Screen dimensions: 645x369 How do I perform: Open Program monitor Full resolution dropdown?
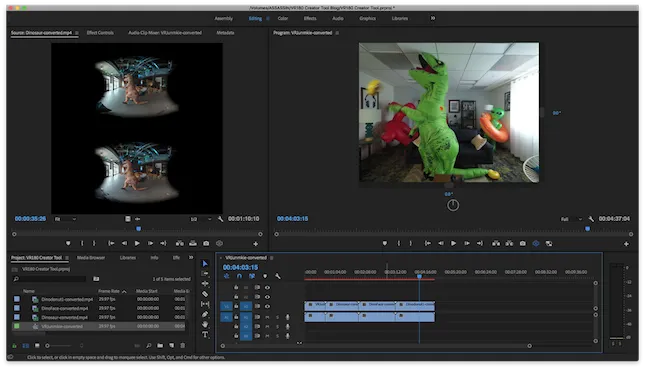[572, 219]
